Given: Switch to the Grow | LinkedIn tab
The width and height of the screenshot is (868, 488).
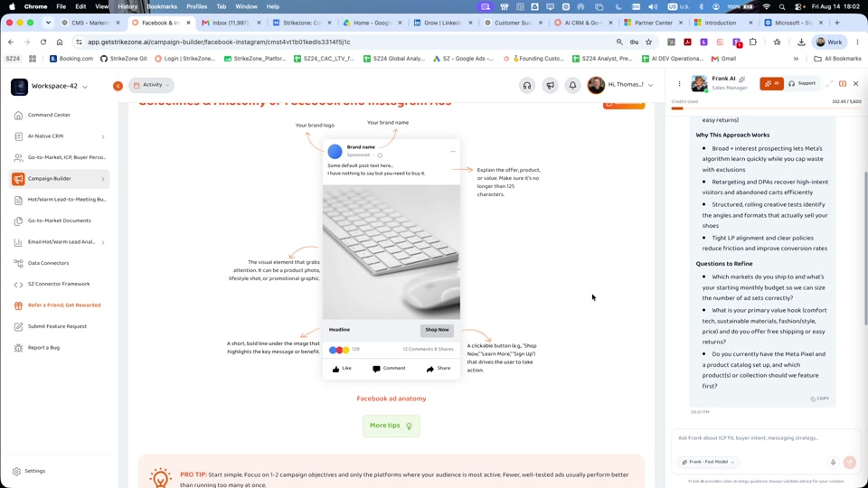Looking at the screenshot, I should 442,23.
